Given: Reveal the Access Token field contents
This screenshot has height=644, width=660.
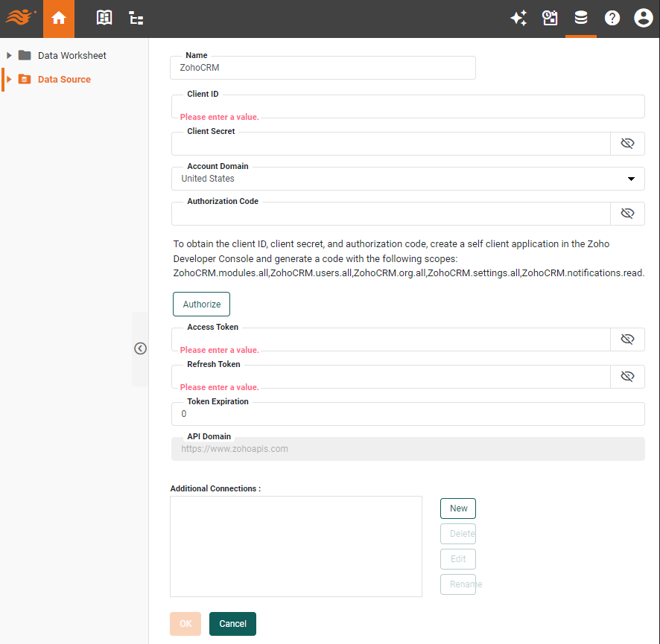Looking at the screenshot, I should click(627, 339).
